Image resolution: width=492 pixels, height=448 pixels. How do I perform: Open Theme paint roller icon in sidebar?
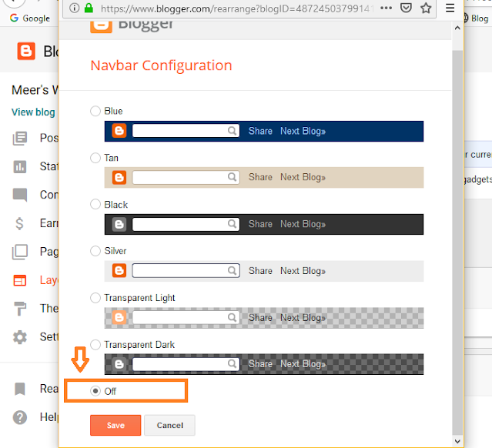20,309
